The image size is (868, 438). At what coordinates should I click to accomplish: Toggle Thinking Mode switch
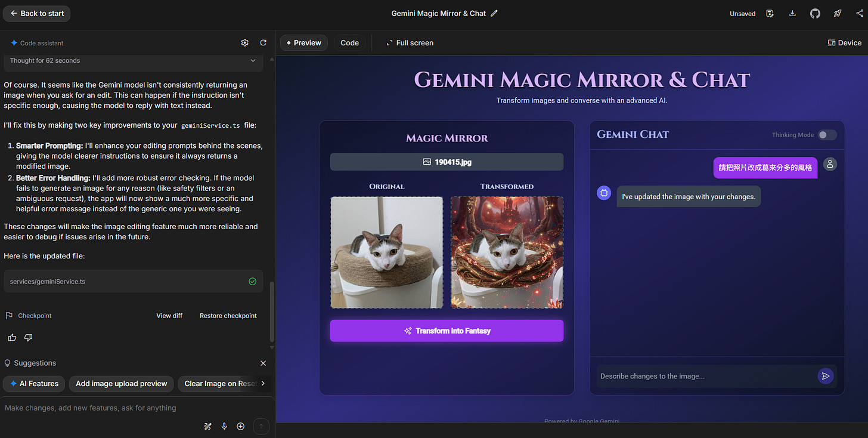(827, 135)
